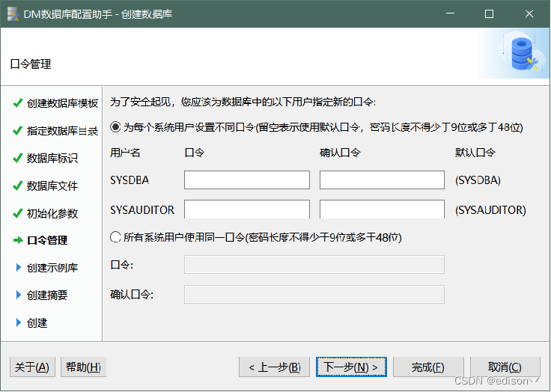Viewport: 551px width, 392px height.
Task: Focus the SYSDBA 确认口令 field
Action: click(382, 180)
